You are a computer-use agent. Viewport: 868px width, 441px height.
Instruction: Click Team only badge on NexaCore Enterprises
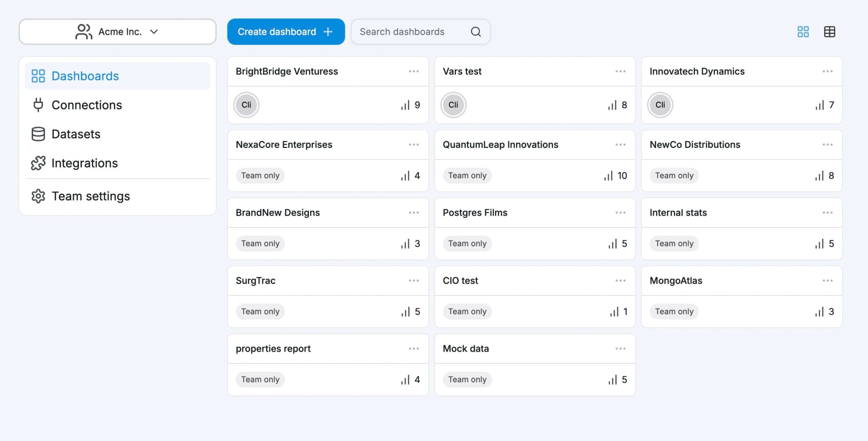click(x=260, y=176)
